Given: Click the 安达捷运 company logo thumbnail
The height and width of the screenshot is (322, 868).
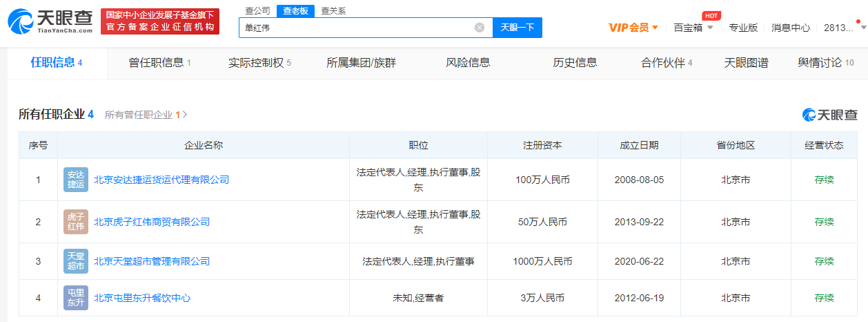Looking at the screenshot, I should [76, 180].
